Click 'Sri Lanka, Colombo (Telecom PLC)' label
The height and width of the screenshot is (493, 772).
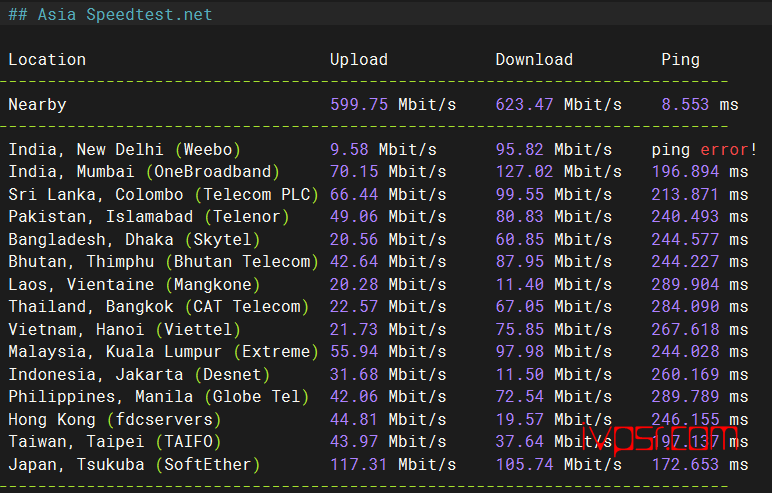pos(163,194)
